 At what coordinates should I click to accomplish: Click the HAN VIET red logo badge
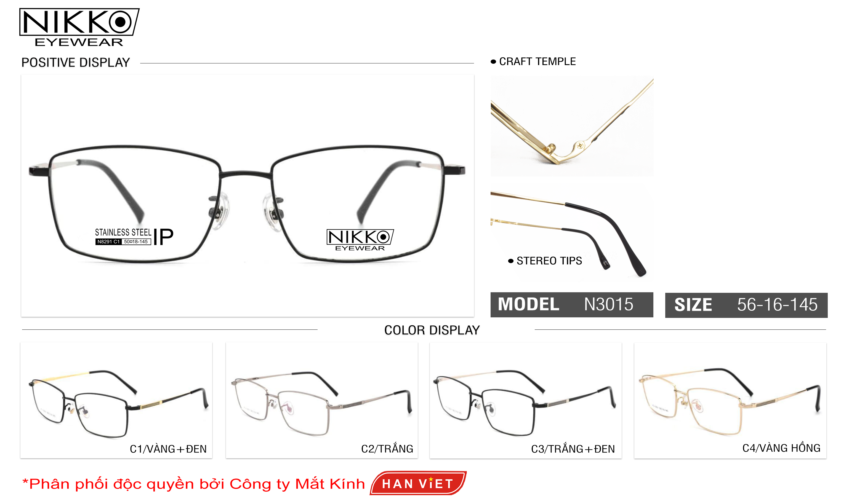tap(418, 483)
